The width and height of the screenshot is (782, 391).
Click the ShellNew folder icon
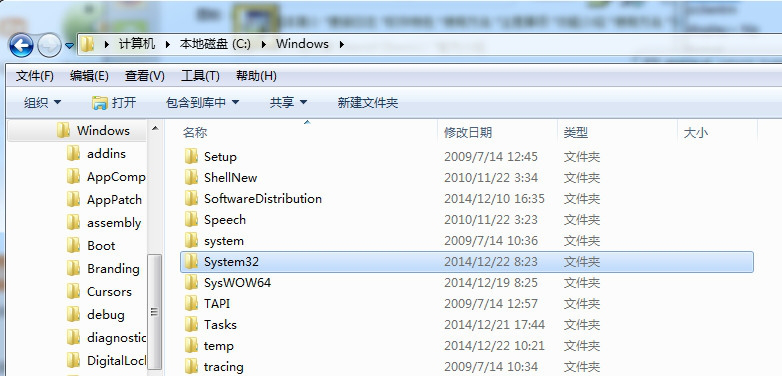coord(191,178)
